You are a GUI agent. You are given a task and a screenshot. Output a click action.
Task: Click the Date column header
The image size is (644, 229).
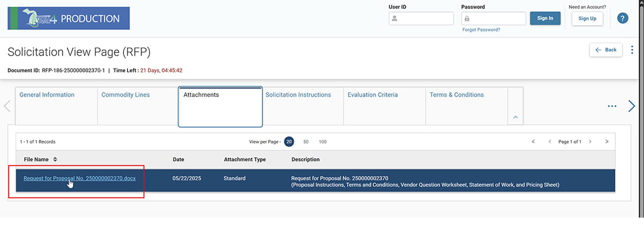178,159
